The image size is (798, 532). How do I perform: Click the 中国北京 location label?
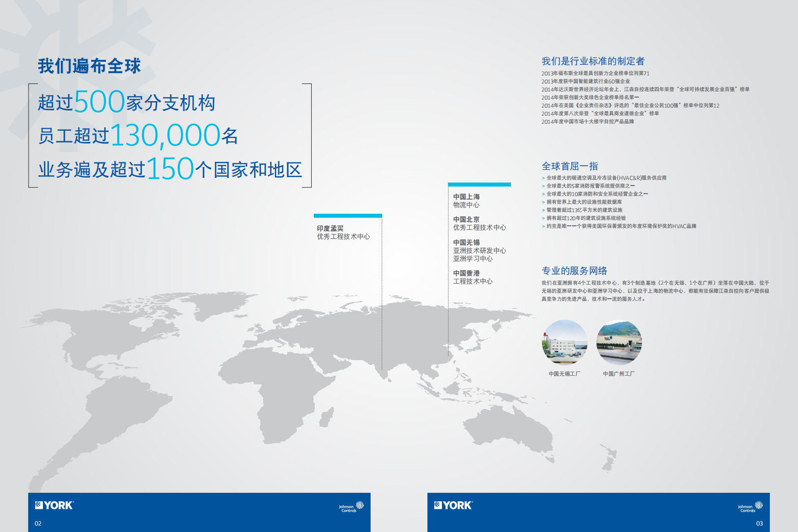466,220
